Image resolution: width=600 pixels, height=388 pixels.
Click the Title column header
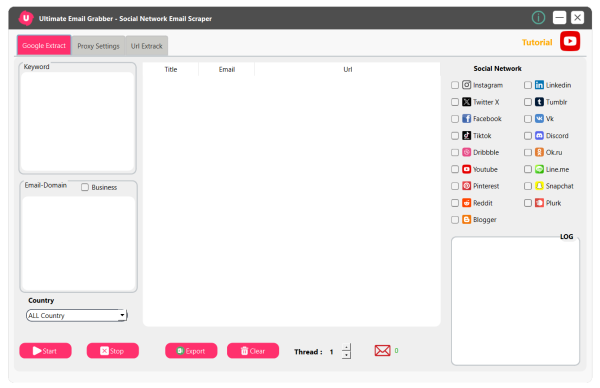pos(171,69)
